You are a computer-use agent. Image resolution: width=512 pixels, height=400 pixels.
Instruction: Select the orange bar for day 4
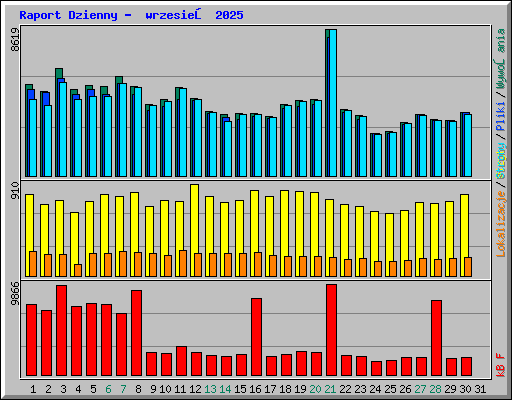pyautogui.click(x=78, y=270)
